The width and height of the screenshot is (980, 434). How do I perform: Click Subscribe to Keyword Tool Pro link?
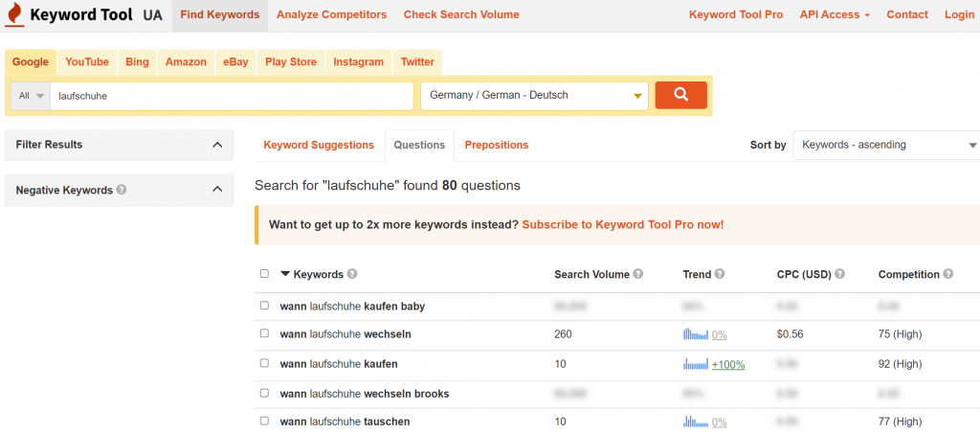(622, 224)
